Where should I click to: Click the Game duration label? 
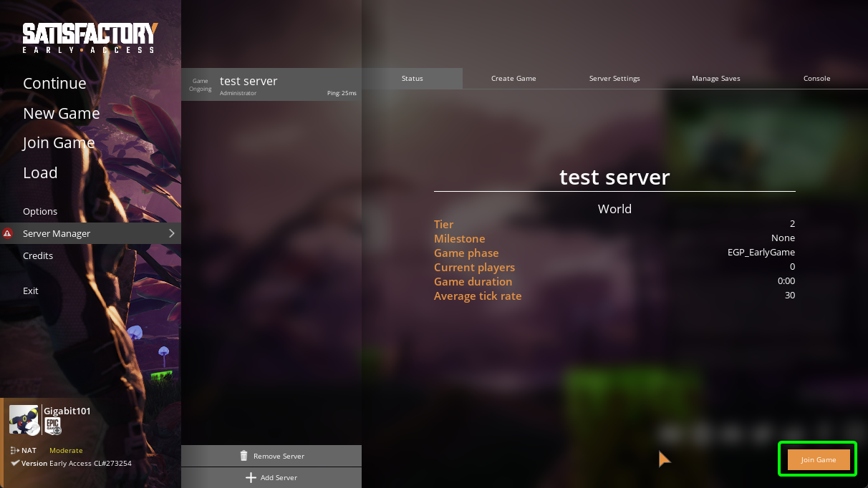point(473,281)
